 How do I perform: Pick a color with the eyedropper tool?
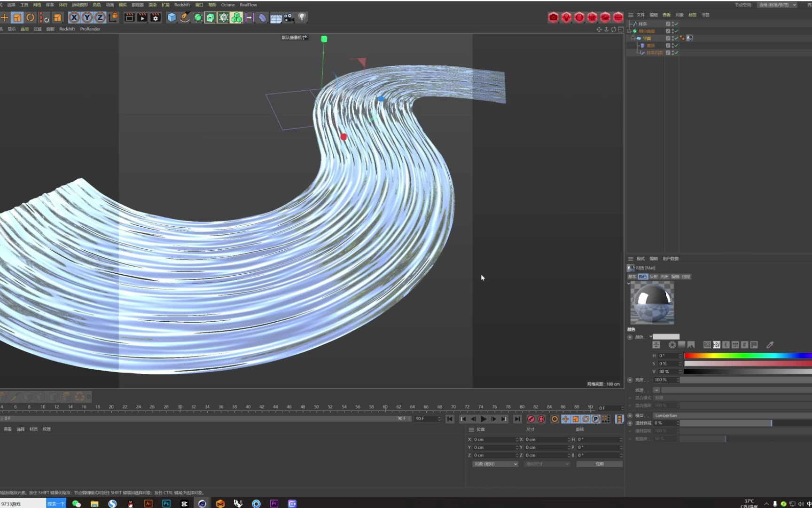click(x=770, y=345)
